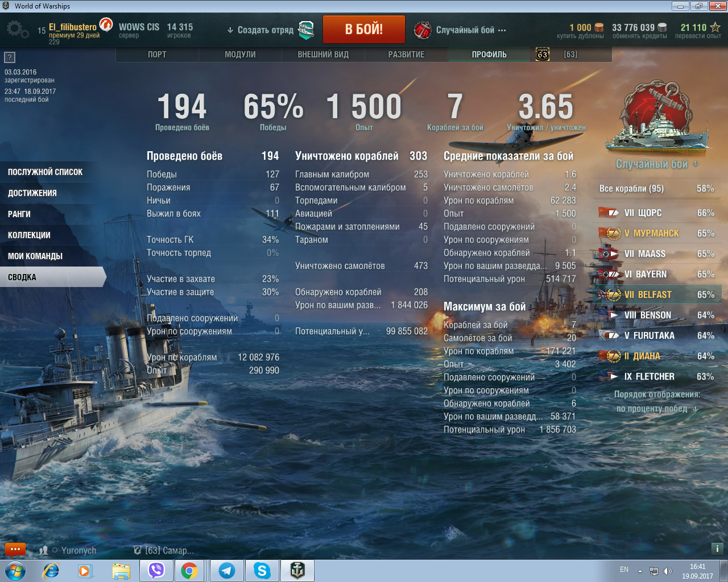Screen dimensions: 728x582
Task: Click the free experience star icon
Action: pyautogui.click(x=715, y=27)
